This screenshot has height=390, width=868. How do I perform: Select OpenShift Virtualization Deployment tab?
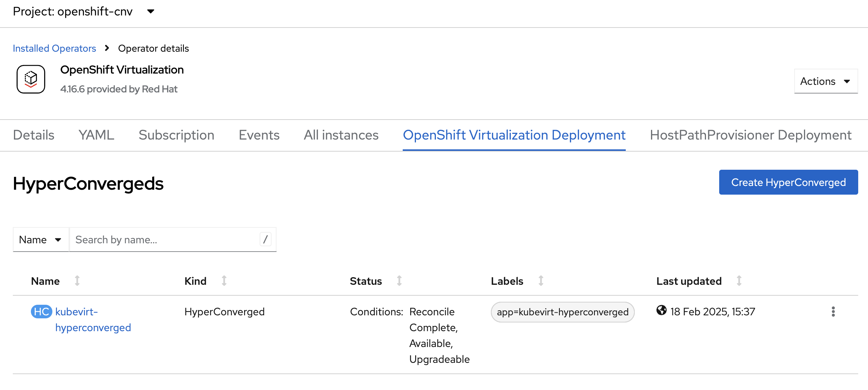coord(514,135)
